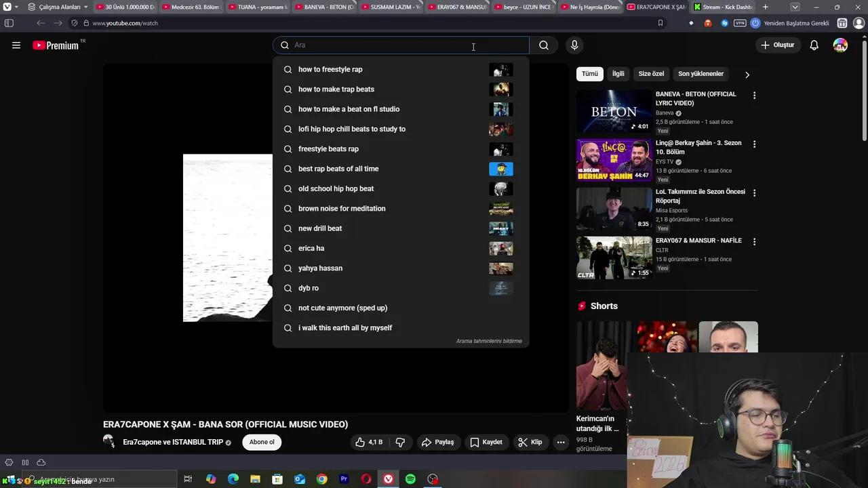Select the İlgili filter chip

(618, 74)
